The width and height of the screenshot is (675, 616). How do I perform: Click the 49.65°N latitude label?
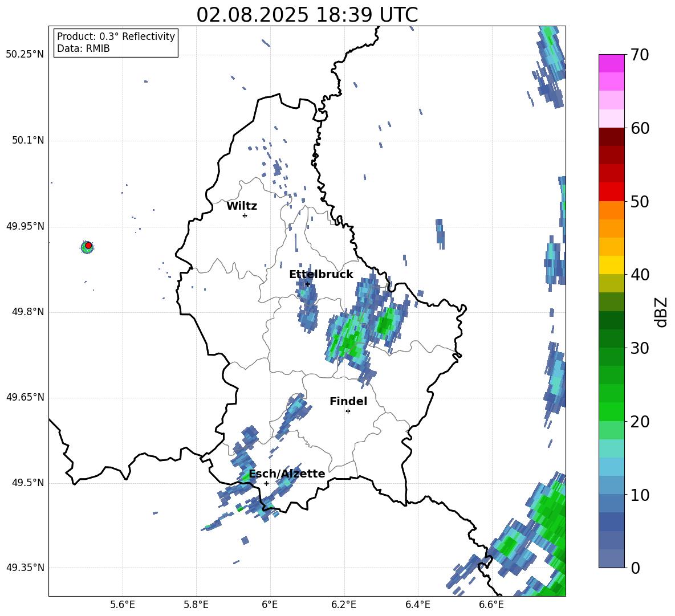coord(25,397)
